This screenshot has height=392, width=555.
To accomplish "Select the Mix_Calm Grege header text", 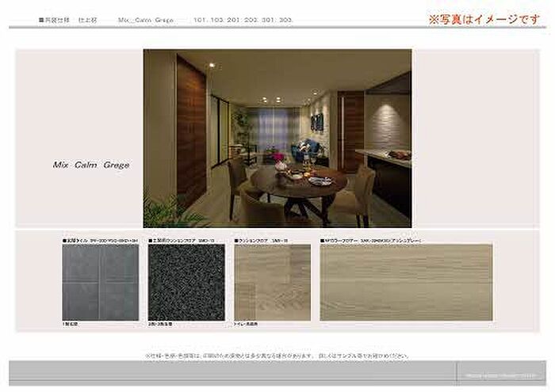I will 148,19.
